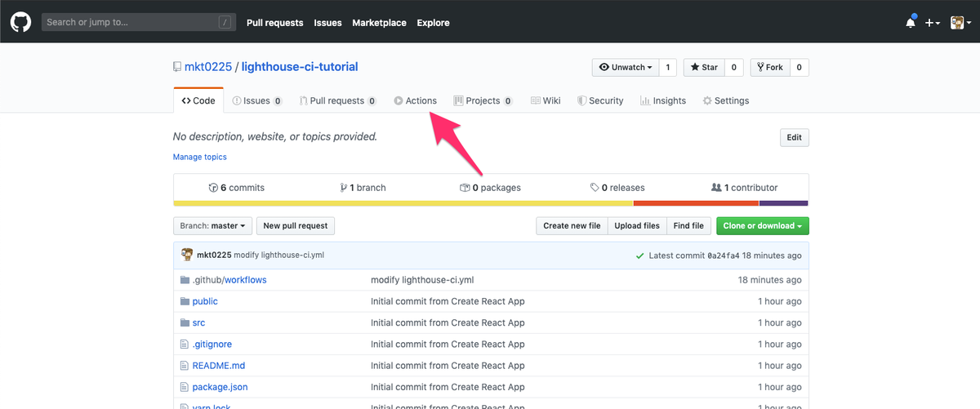980x409 pixels.
Task: Click Create new file
Action: tap(572, 226)
